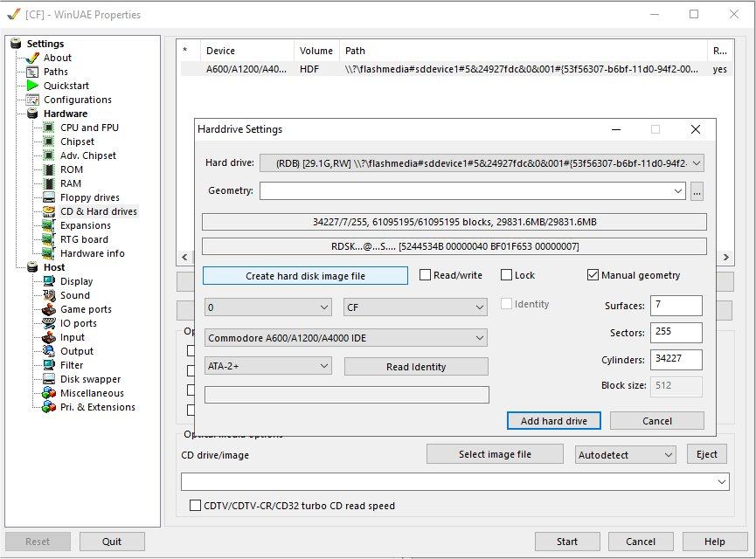Open the ATA-2+ version dropdown
Viewport: 756px width, 559px height.
267,366
